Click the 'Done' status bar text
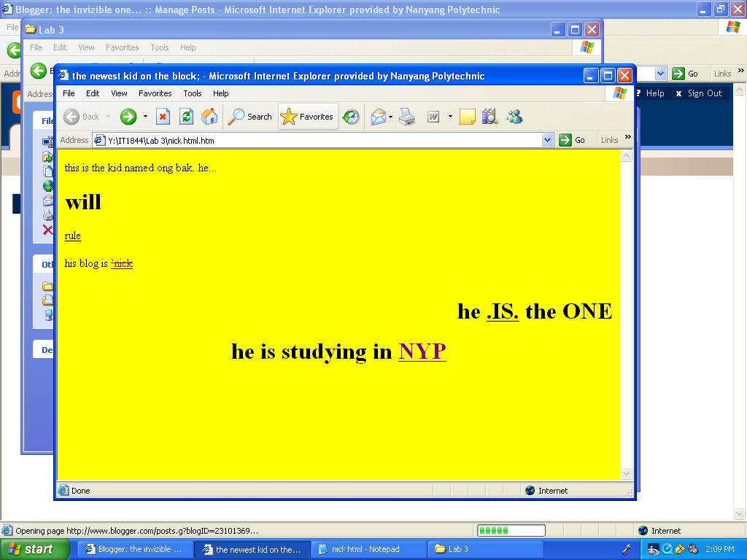Viewport: 747px width, 560px height. 80,491
